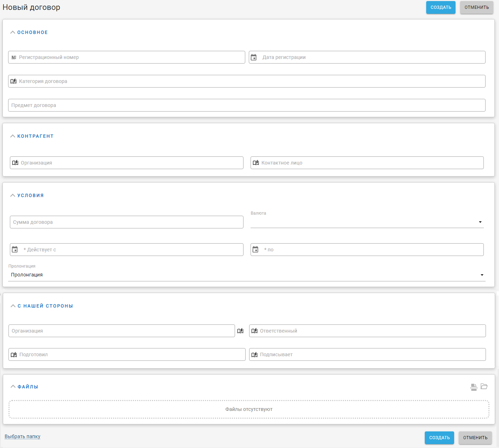
Task: Open calendar picker for Дата регистрации
Action: [x=254, y=57]
